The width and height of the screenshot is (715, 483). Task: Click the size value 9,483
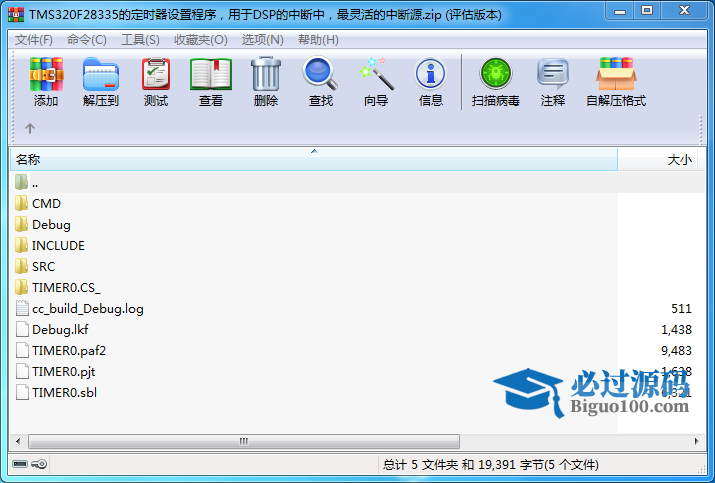click(677, 351)
